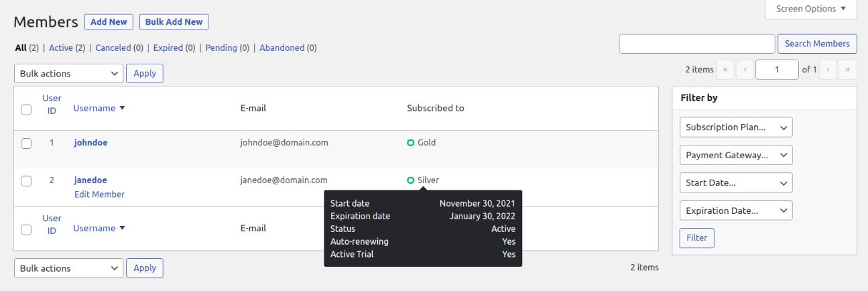Screen dimensions: 868x291
Task: Open the Edit Member link for janedoe
Action: pos(99,194)
